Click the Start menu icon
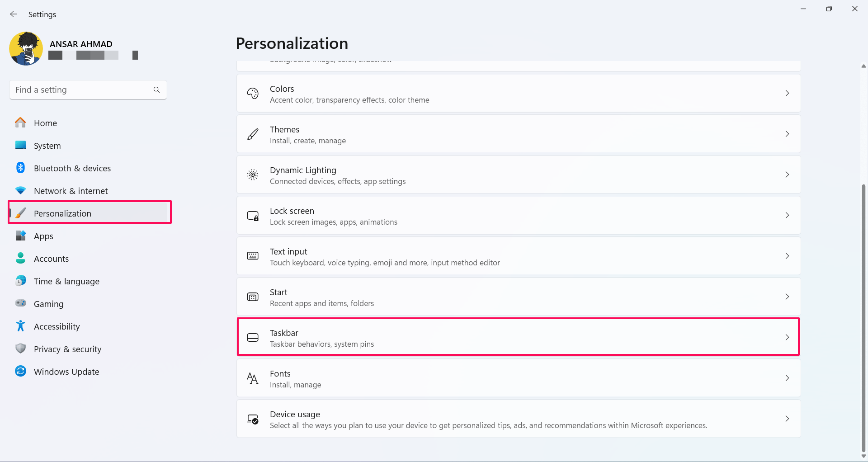This screenshot has height=462, width=868. pos(253,297)
